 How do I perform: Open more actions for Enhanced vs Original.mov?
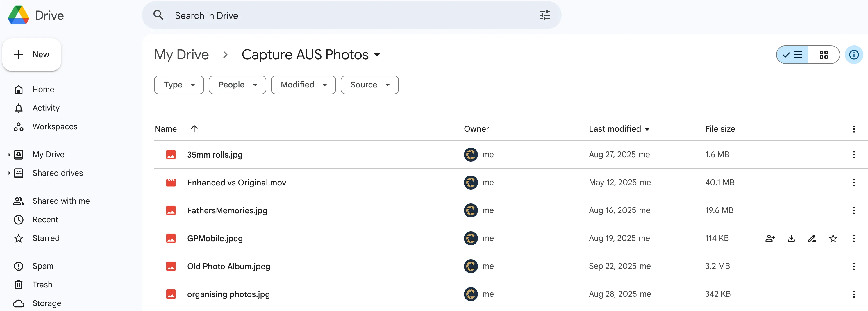coord(854,182)
